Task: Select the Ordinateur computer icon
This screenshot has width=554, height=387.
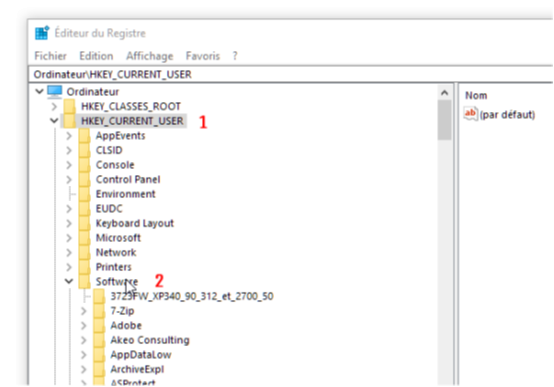Action: click(55, 92)
